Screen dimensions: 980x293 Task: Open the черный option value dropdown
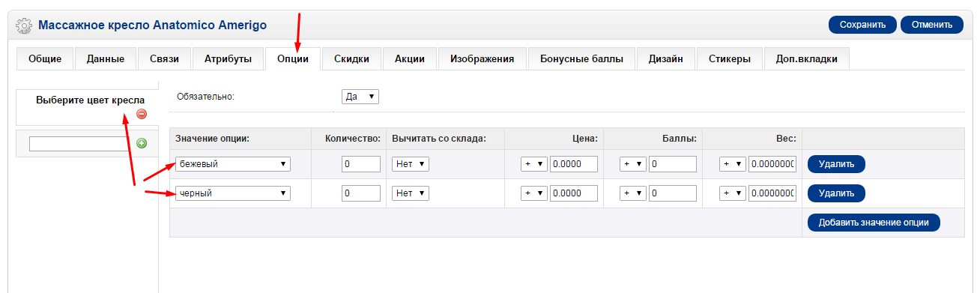click(233, 193)
